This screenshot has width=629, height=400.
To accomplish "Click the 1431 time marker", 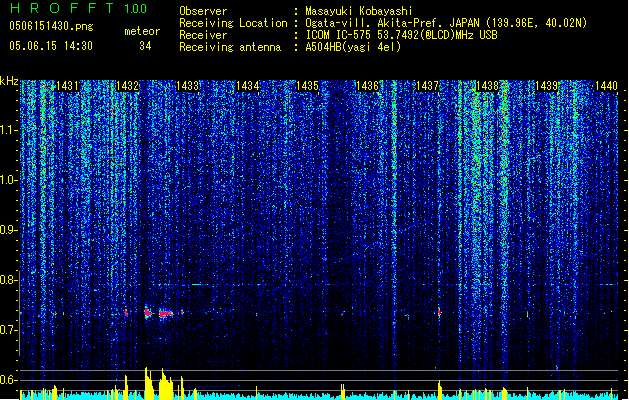I will [x=67, y=86].
